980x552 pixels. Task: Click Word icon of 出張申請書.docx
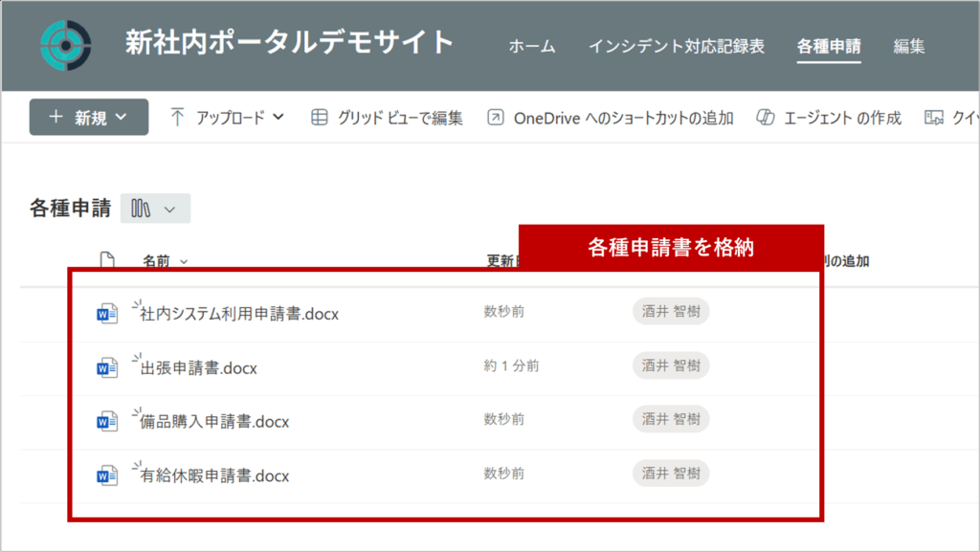click(107, 367)
